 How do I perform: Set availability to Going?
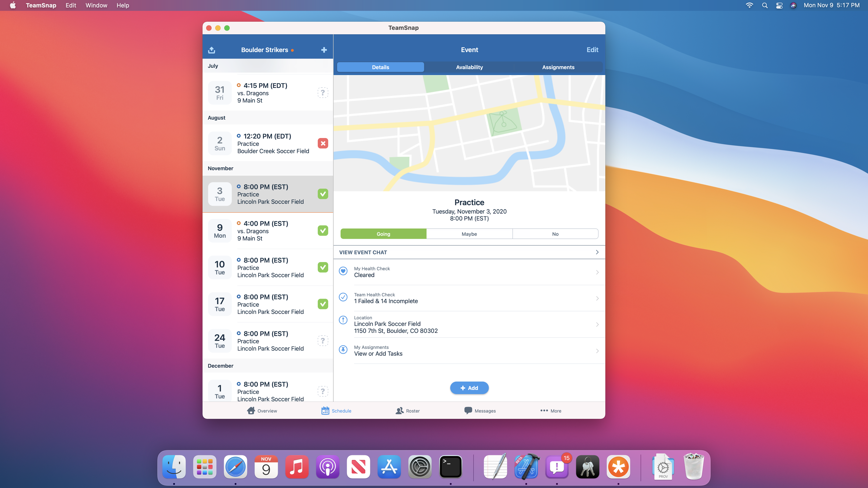pos(383,234)
